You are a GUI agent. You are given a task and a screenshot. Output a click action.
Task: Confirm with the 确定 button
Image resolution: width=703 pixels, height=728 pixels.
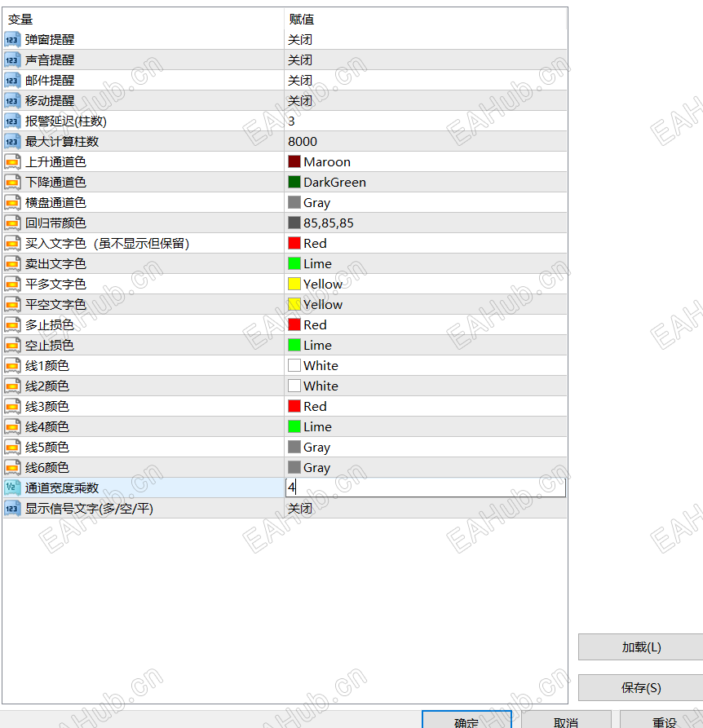466,720
